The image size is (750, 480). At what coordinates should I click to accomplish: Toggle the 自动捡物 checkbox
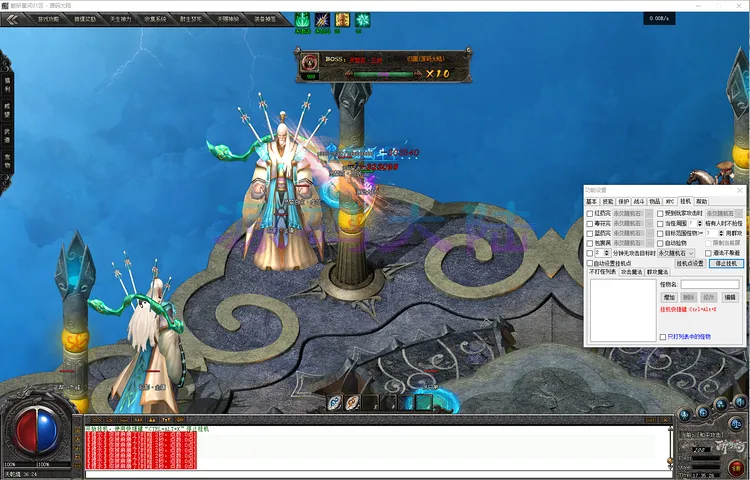(661, 243)
